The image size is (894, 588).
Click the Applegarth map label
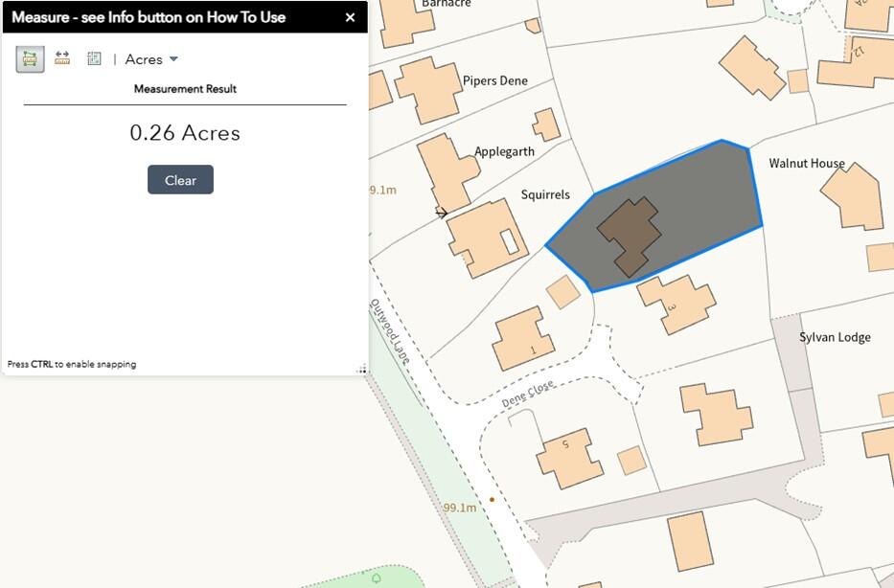click(x=504, y=151)
